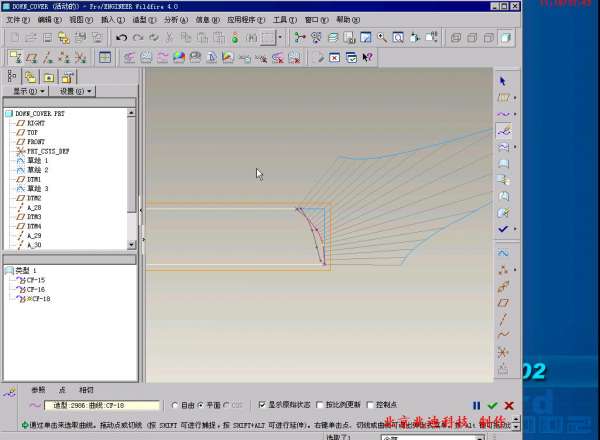
Task: Click the undo arrow in the toolbar
Action: click(x=121, y=37)
